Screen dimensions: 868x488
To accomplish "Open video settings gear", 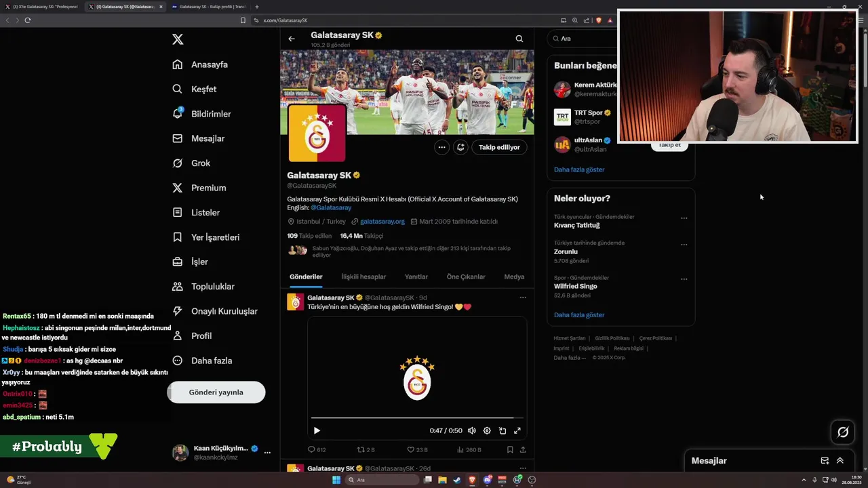I will [x=487, y=430].
